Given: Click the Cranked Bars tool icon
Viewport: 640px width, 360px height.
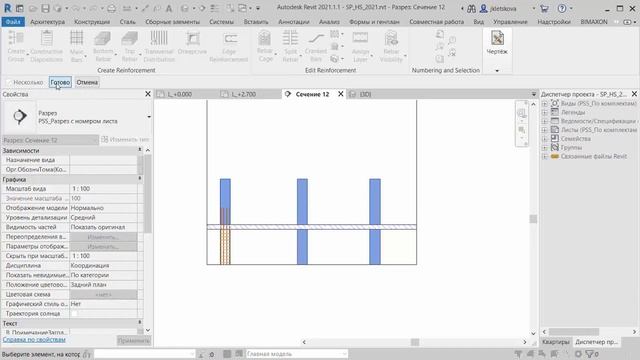Looking at the screenshot, I should pos(316,38).
